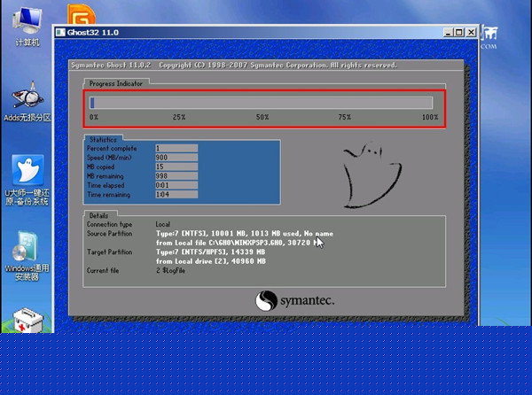Click the MB copied value 15
This screenshot has height=395, width=532.
176,167
